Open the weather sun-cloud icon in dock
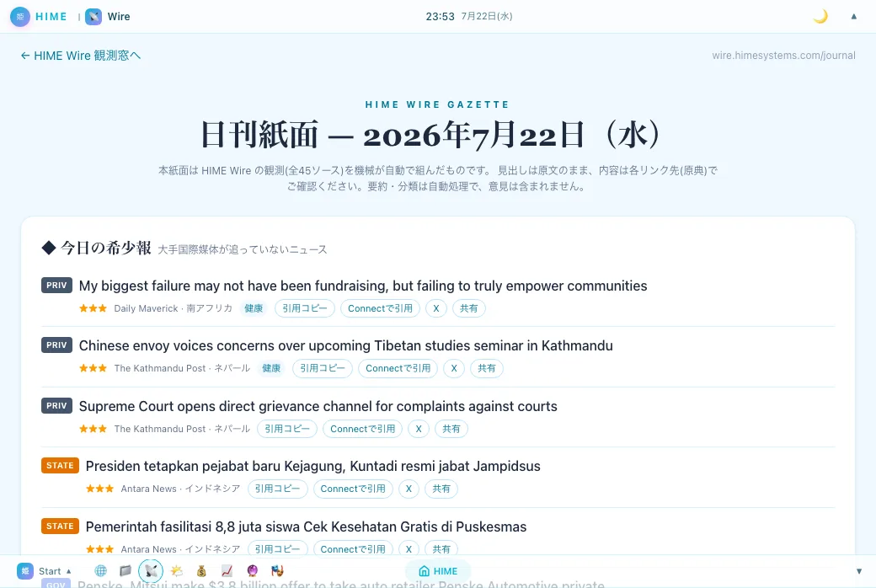 [177, 570]
